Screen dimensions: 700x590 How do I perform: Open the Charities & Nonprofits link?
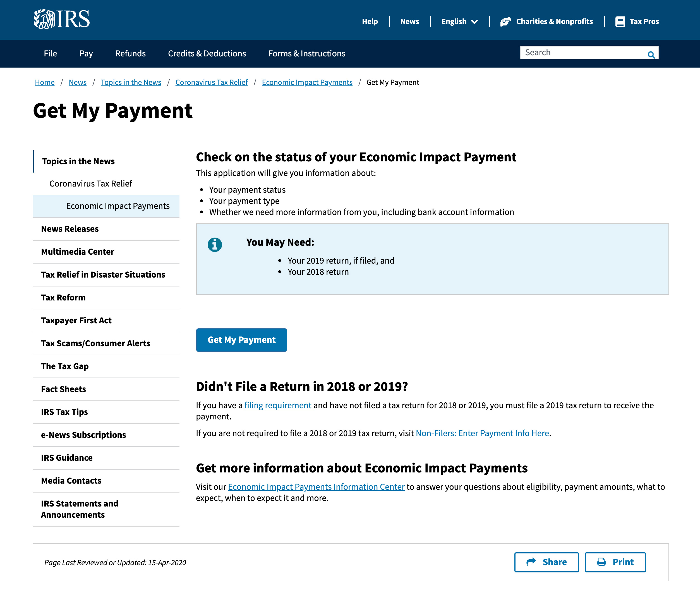[554, 22]
